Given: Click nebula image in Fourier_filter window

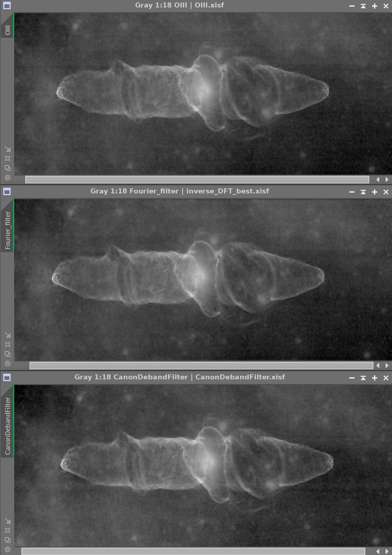Looking at the screenshot, I should 203,280.
